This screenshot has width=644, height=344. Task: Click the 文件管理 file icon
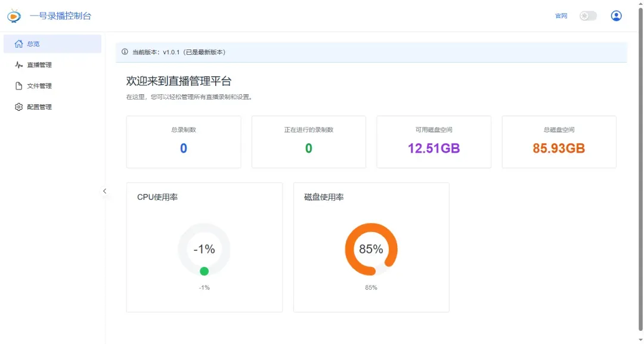pyautogui.click(x=18, y=85)
